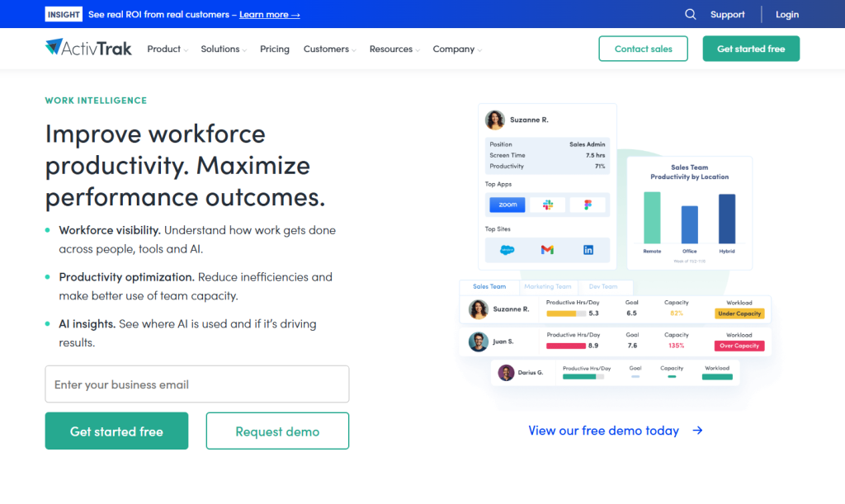Click Darius G. avatar in team list

coord(506,373)
